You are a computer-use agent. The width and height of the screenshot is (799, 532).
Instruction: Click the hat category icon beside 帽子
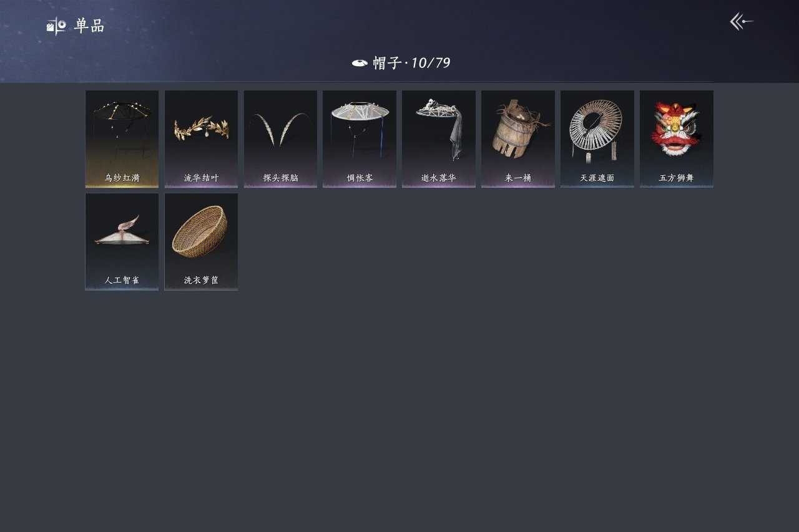pyautogui.click(x=360, y=63)
